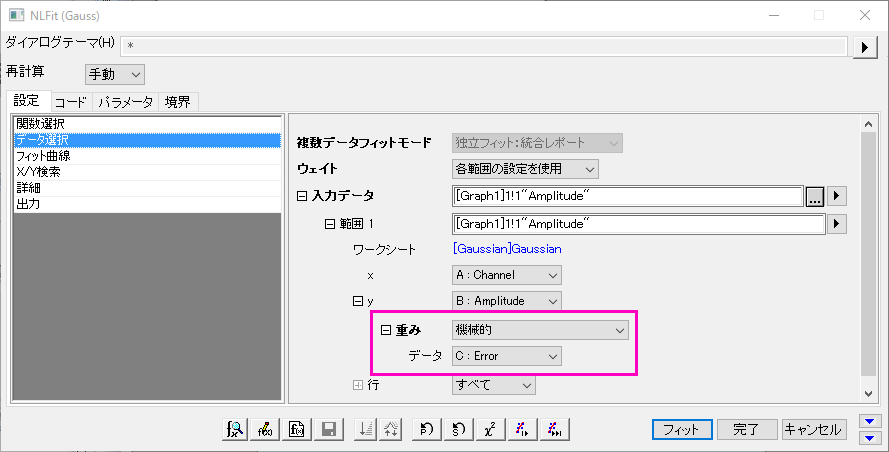Open the edit fitting function icon

(x=265, y=429)
